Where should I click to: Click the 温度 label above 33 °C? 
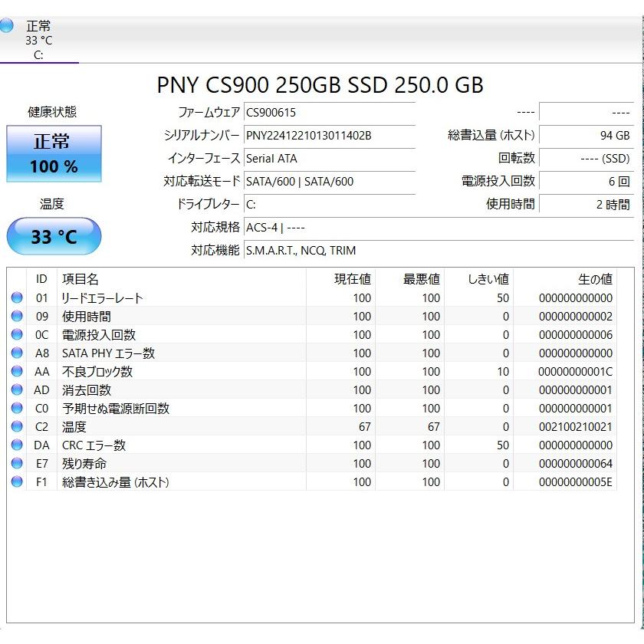[52, 204]
